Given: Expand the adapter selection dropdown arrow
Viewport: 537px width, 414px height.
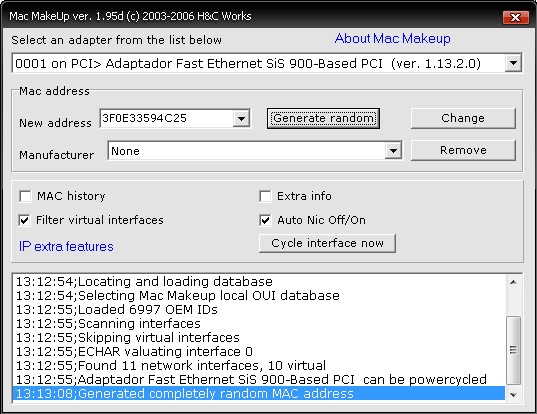Looking at the screenshot, I should coord(513,63).
